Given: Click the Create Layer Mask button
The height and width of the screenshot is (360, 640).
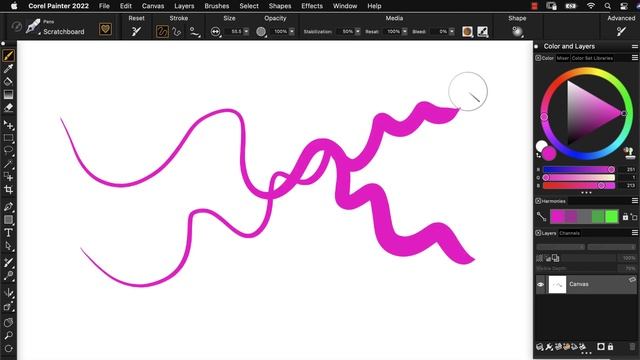Looking at the screenshot, I should click(x=600, y=347).
